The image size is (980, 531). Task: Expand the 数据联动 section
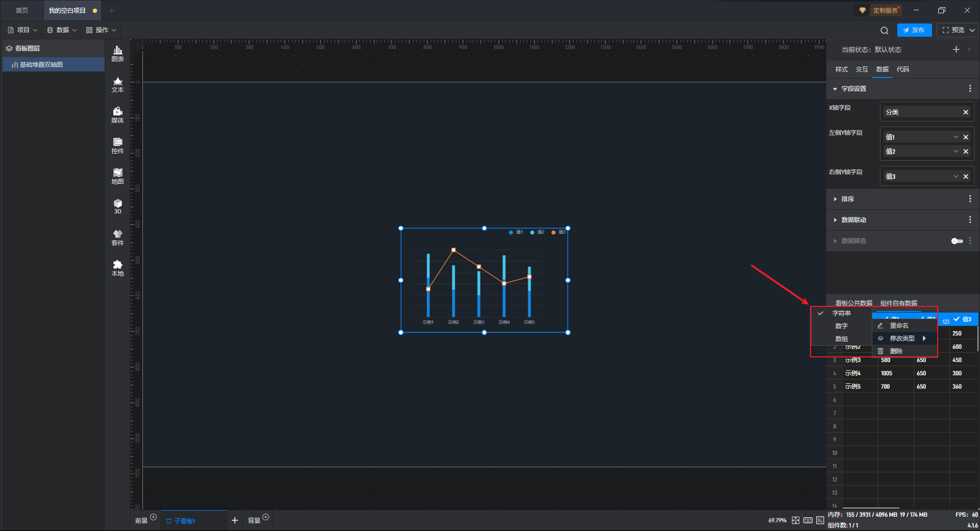(x=835, y=220)
